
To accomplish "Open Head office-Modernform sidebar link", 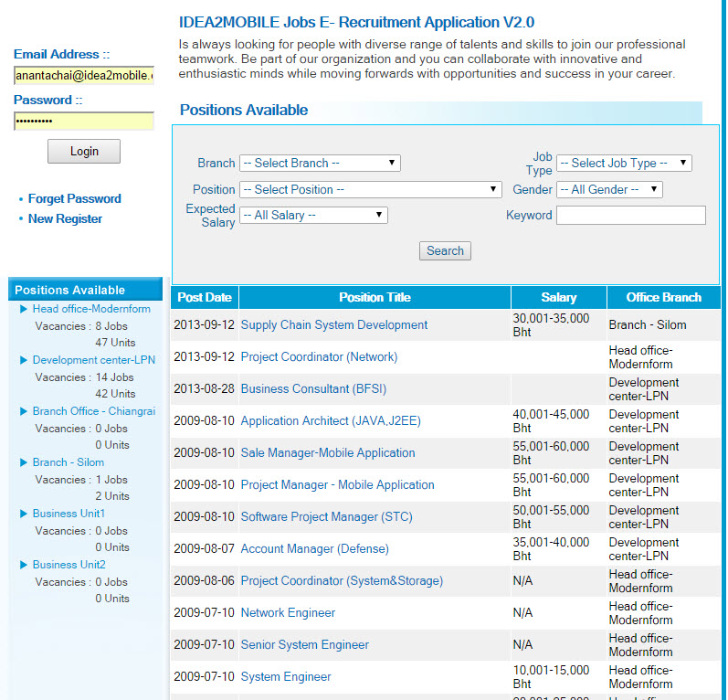I will [x=91, y=309].
